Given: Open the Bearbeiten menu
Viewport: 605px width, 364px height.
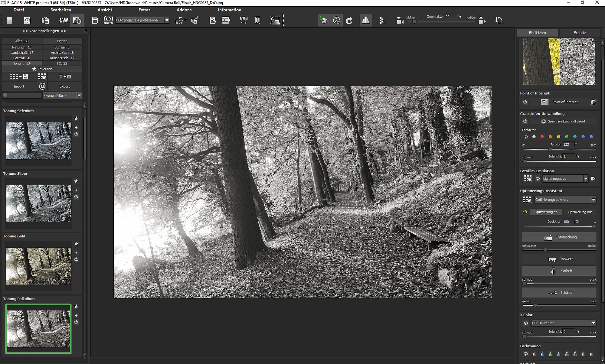Looking at the screenshot, I should pyautogui.click(x=60, y=10).
